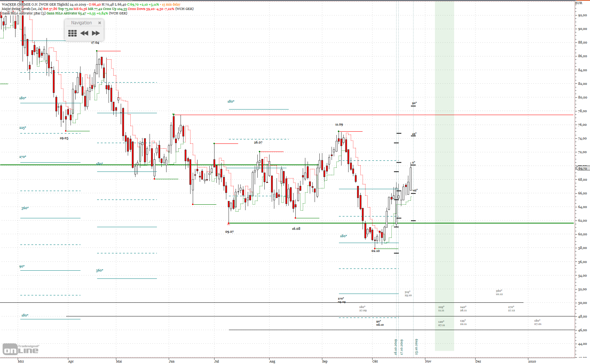
Task: Click the 180° 07.01 cycle label
Action: (538, 322)
